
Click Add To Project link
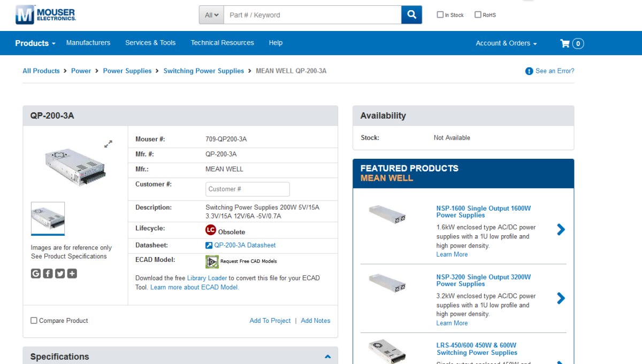[x=270, y=321]
